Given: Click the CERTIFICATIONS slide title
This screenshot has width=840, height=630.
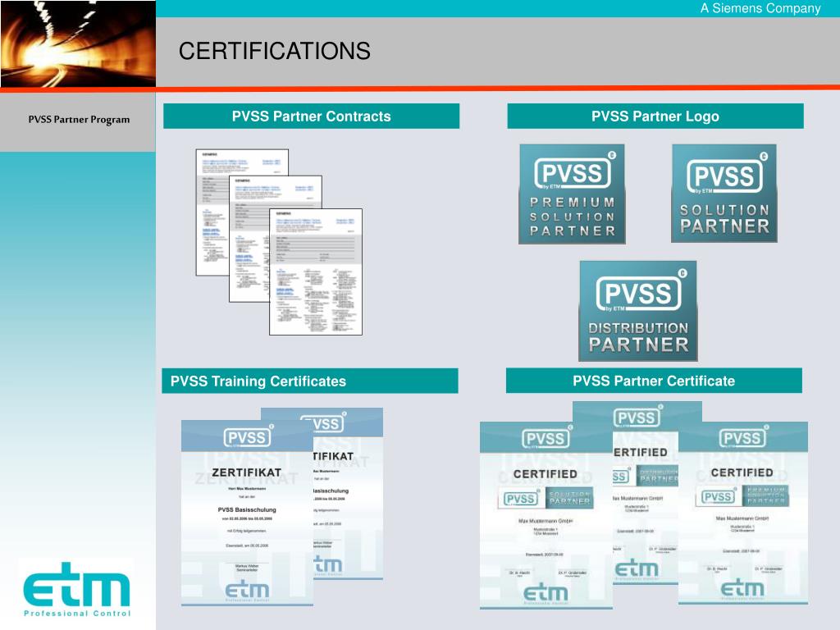Looking at the screenshot, I should point(274,52).
